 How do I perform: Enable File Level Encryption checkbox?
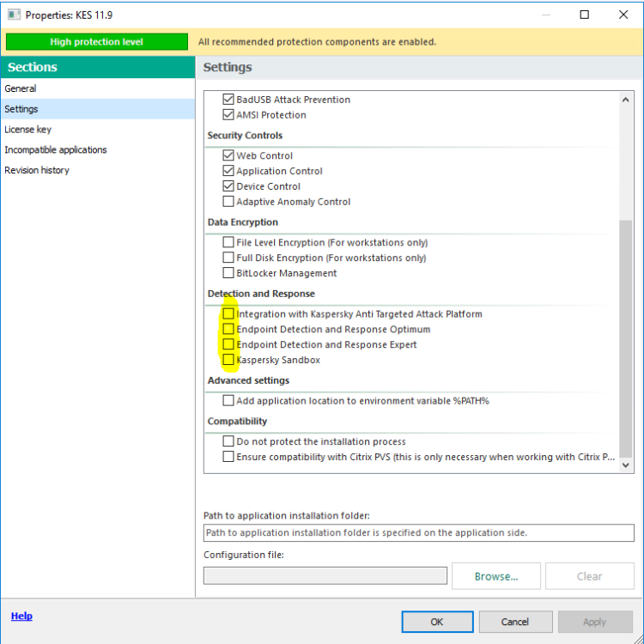228,242
